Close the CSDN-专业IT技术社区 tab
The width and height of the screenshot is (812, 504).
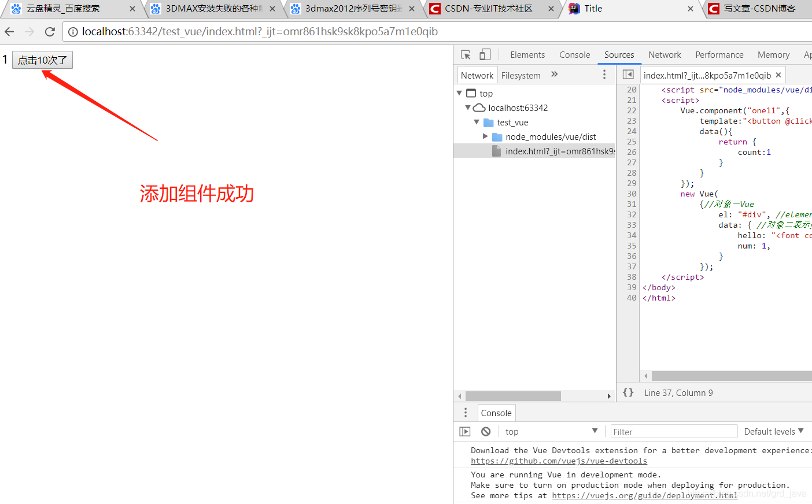click(x=551, y=9)
